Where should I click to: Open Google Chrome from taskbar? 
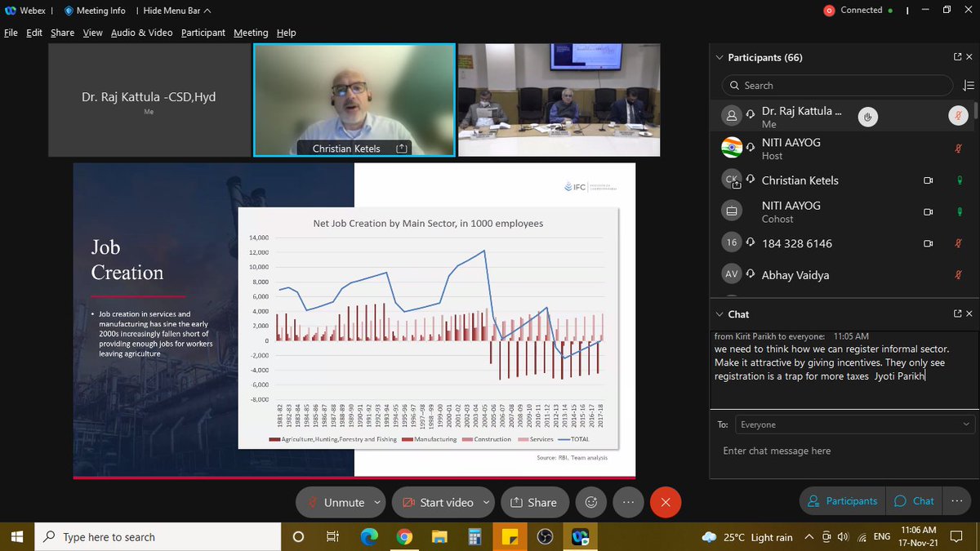click(x=404, y=536)
